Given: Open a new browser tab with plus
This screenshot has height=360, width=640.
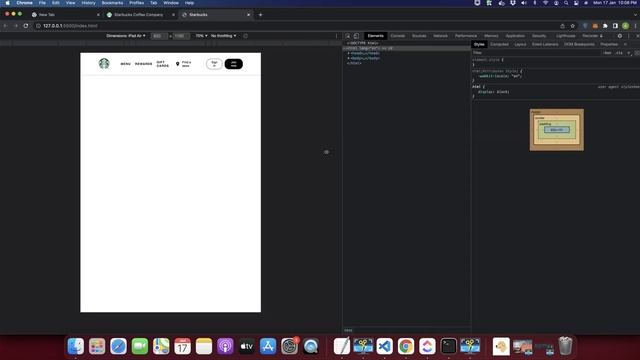Looking at the screenshot, I should click(x=260, y=15).
